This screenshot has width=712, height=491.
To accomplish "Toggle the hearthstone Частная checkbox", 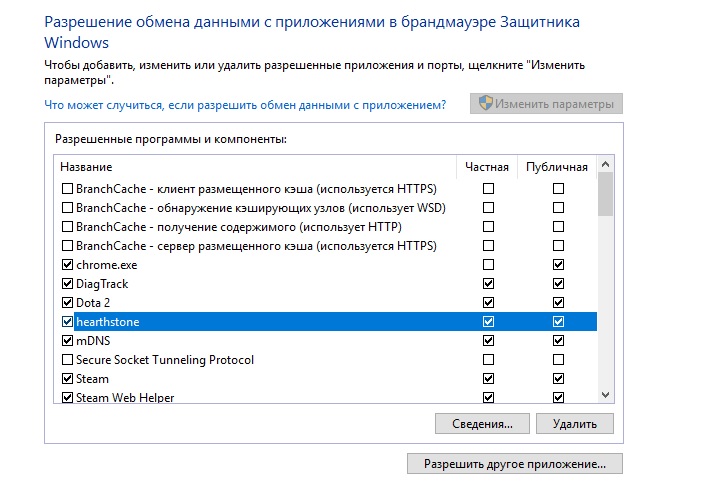I will click(488, 322).
